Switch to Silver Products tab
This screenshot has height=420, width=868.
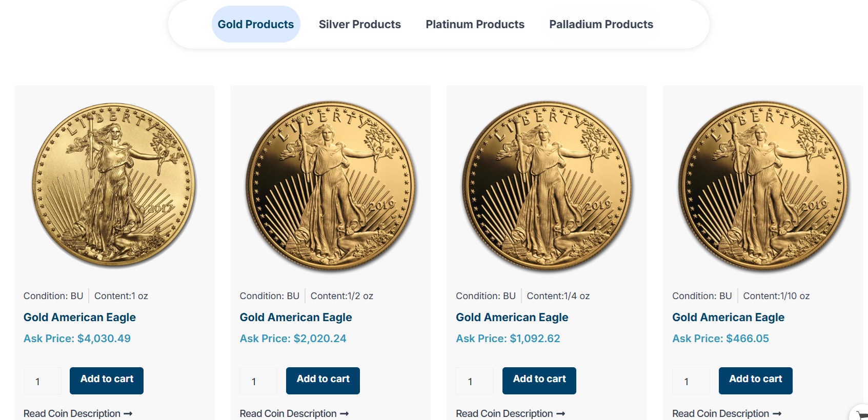tap(359, 24)
